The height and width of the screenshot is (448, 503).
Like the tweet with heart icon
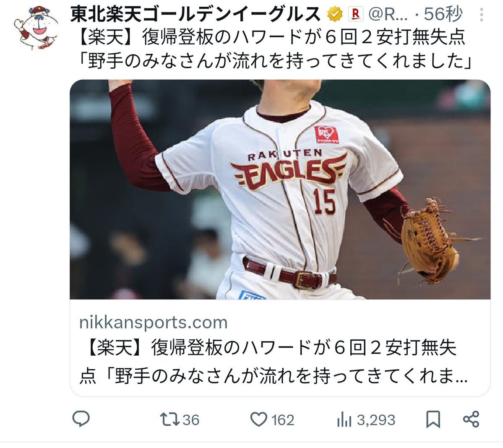tap(258, 419)
